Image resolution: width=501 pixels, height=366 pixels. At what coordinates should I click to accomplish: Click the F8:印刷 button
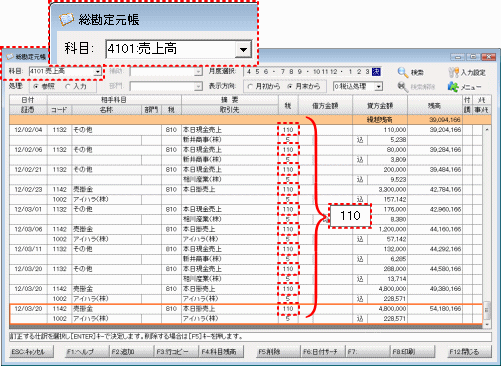click(x=412, y=351)
